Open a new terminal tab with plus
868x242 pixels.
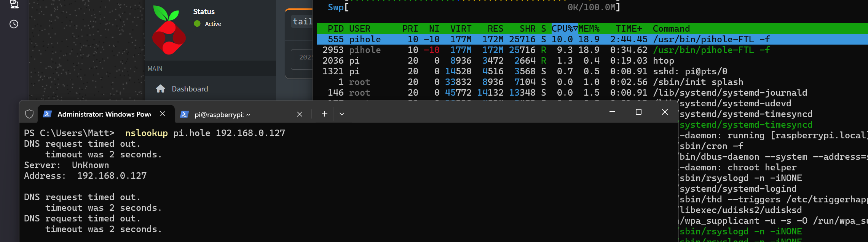(324, 114)
